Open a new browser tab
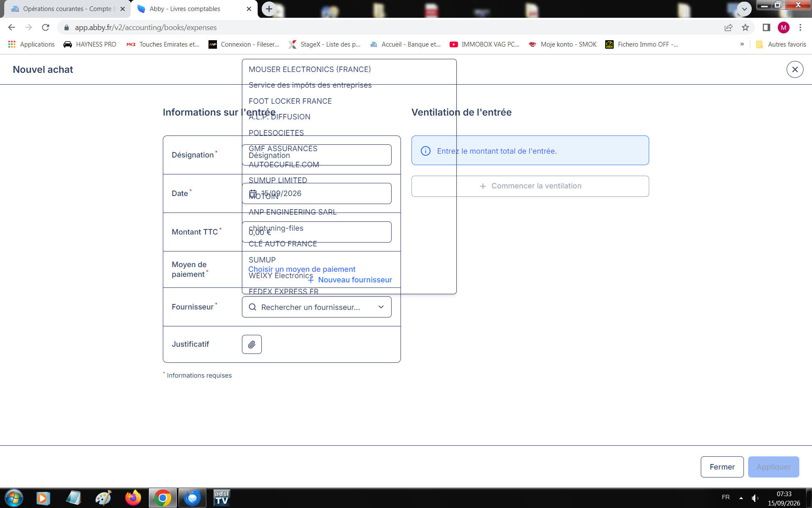 tap(269, 9)
